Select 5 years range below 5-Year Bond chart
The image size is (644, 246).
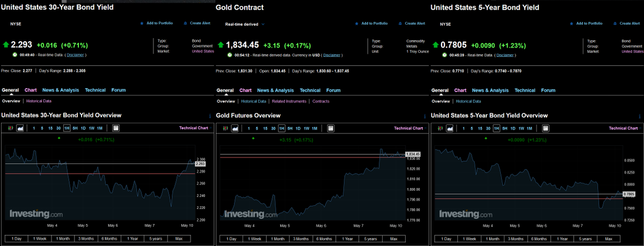pos(586,238)
